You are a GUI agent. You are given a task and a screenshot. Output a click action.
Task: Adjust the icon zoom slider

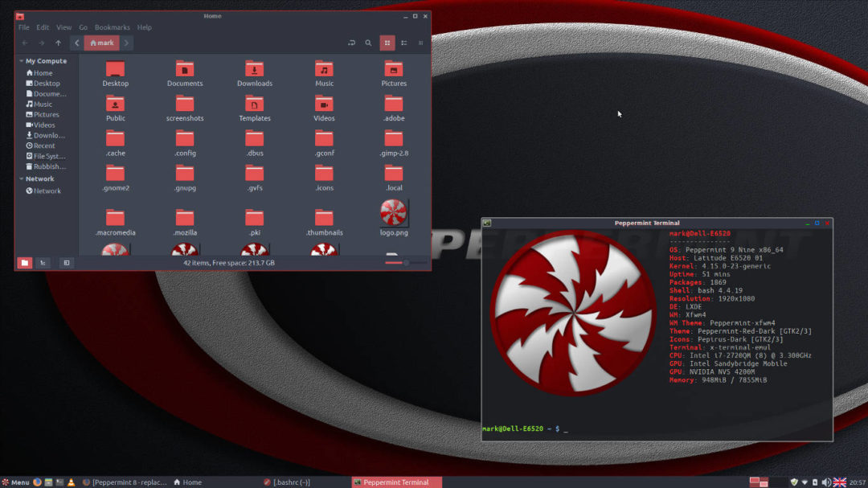click(x=406, y=262)
